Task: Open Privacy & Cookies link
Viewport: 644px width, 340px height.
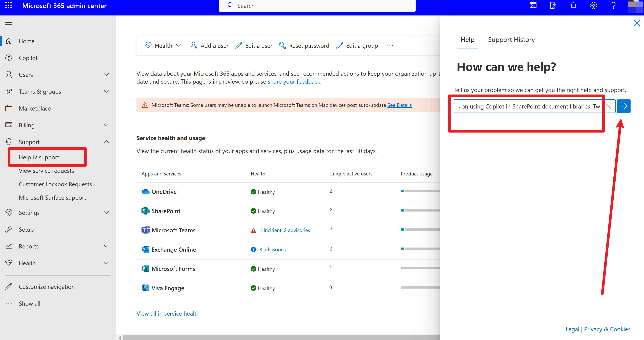Action: (607, 329)
